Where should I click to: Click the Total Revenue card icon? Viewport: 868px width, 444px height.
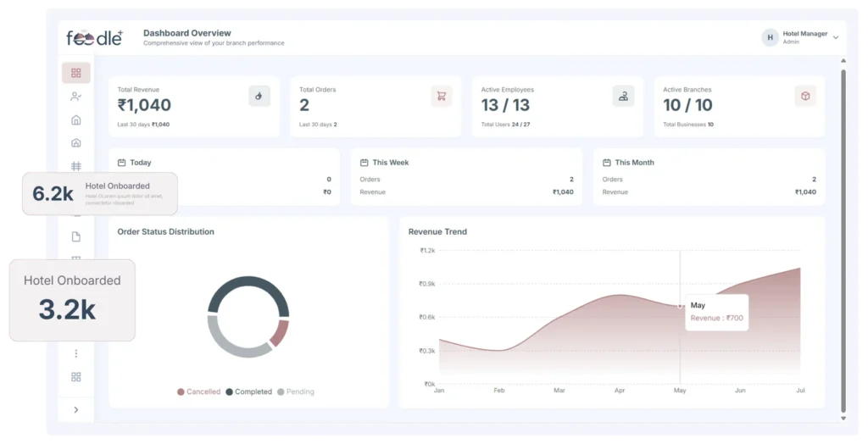tap(259, 96)
